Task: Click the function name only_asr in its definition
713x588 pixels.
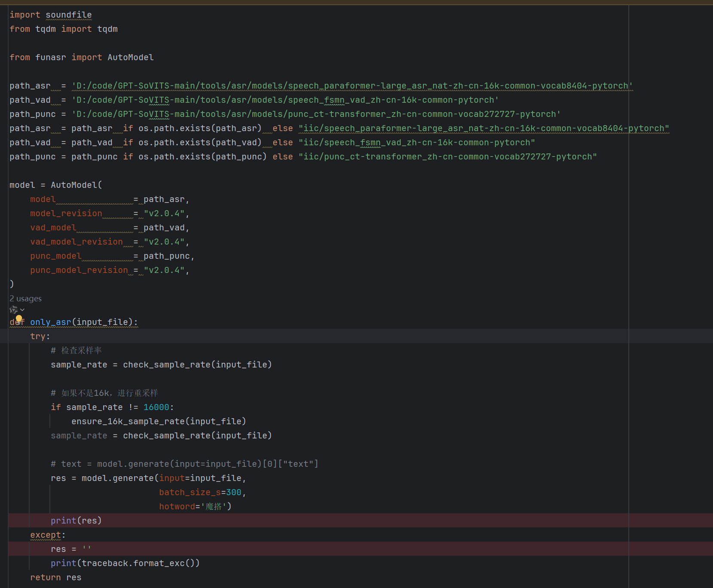Action: 50,322
